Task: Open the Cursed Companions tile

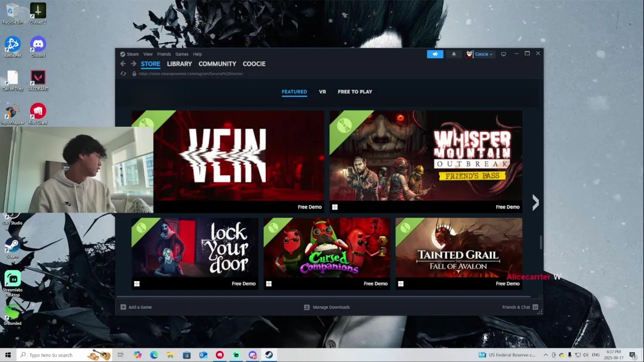Action: [327, 253]
